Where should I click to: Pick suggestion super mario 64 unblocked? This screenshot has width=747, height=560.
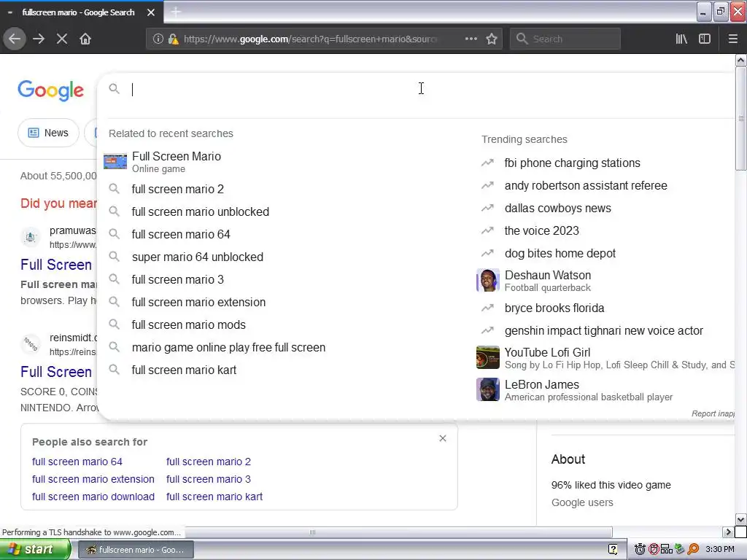click(x=197, y=257)
